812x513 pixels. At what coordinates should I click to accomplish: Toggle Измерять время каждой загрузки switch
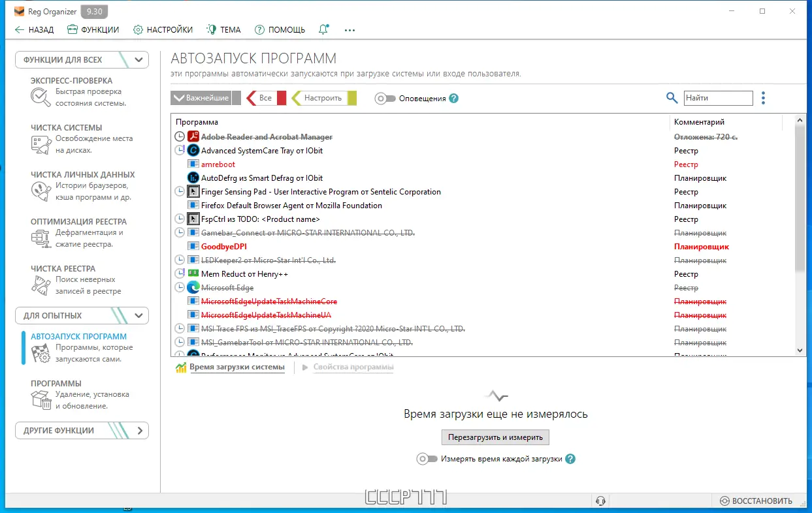(x=427, y=459)
